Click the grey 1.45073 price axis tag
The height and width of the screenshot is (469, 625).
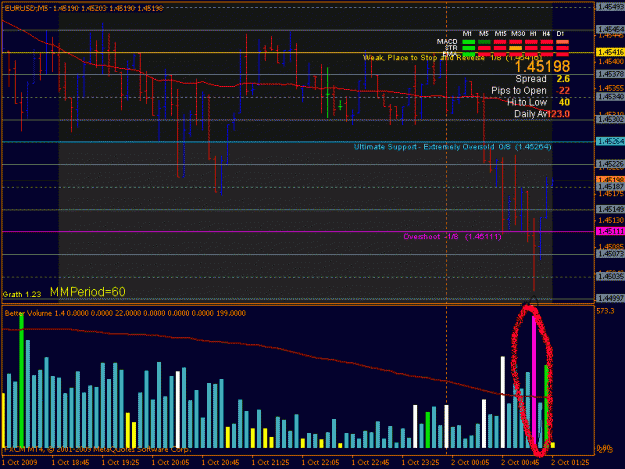610,254
